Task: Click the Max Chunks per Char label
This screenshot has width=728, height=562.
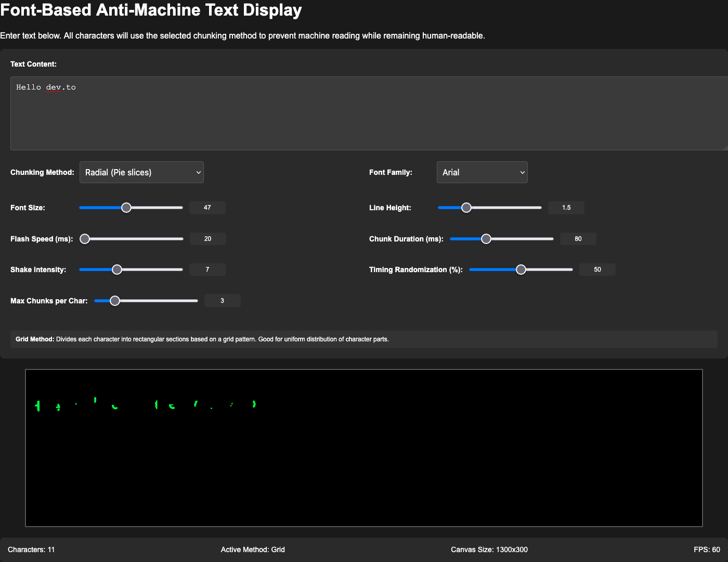Action: pos(49,301)
